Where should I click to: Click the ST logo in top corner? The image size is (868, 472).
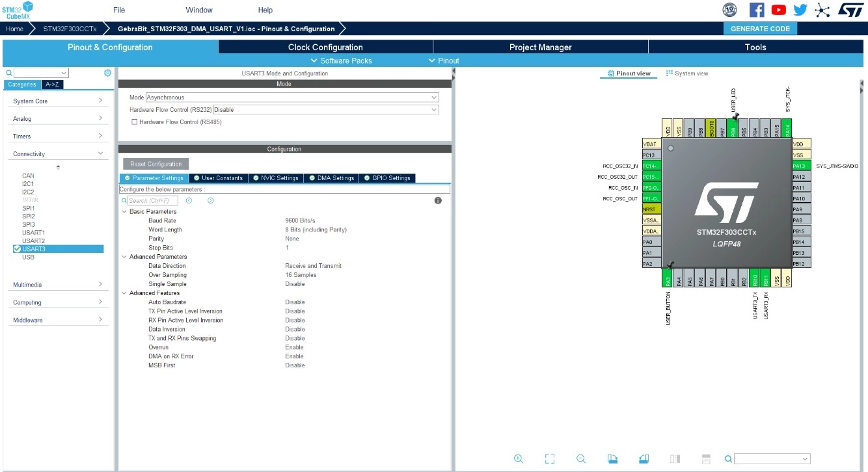point(850,10)
